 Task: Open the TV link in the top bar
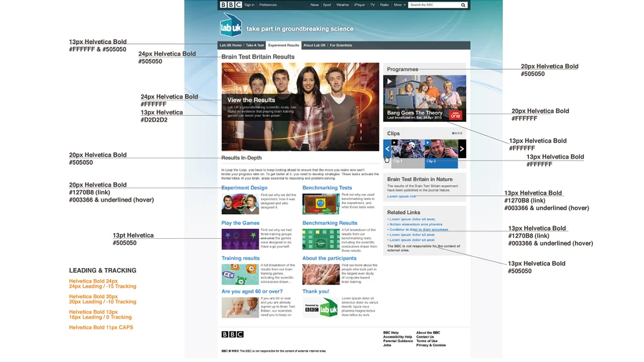pyautogui.click(x=372, y=5)
